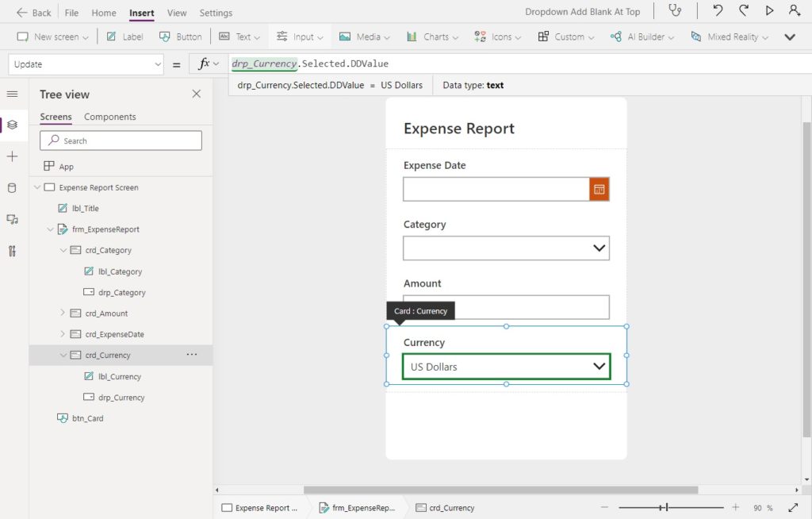Go Back from the editor
This screenshot has height=519, width=812.
click(x=33, y=13)
